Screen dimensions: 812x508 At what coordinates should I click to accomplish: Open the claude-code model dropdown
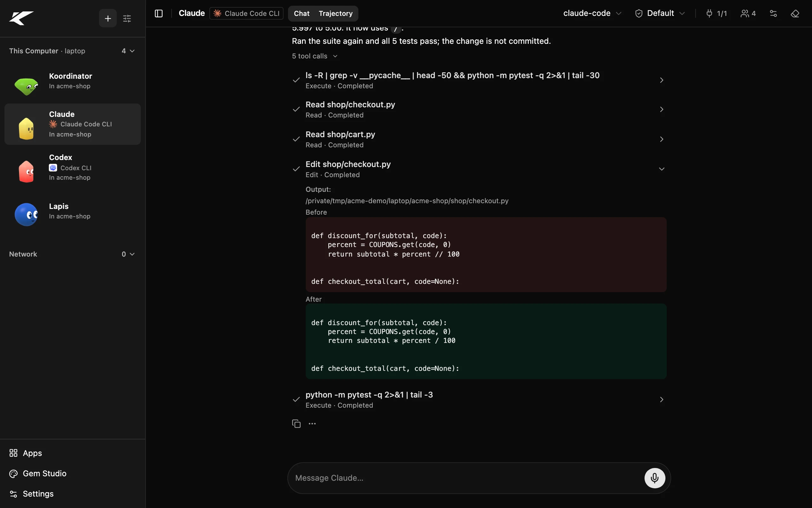pyautogui.click(x=592, y=13)
